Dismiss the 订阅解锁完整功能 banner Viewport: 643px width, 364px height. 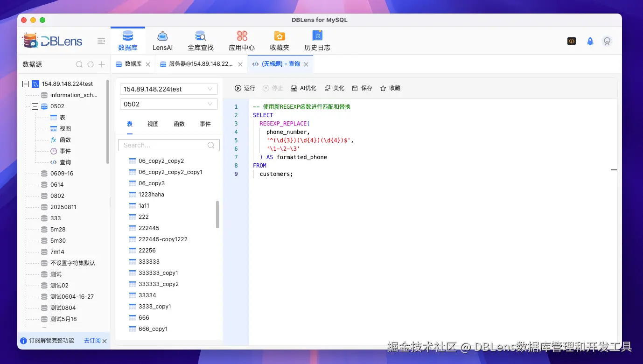105,341
